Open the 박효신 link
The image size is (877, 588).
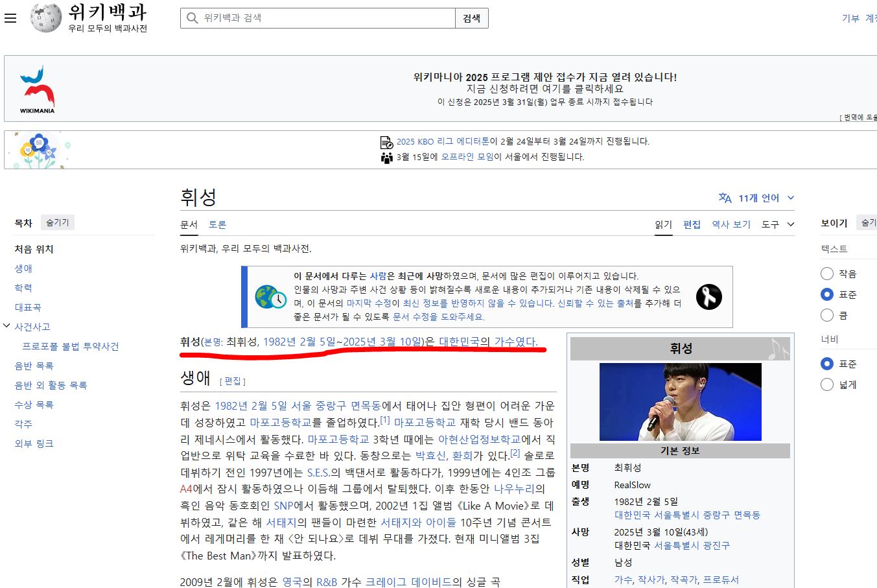[x=430, y=456]
